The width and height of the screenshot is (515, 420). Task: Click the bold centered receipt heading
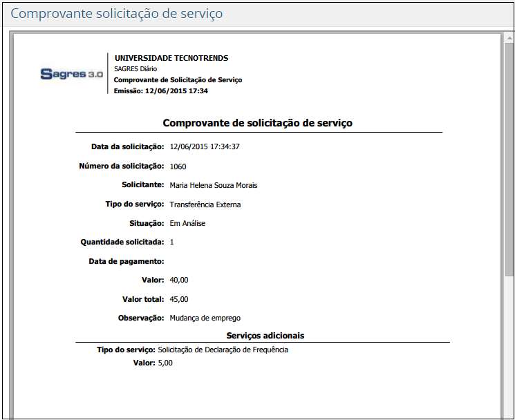257,123
